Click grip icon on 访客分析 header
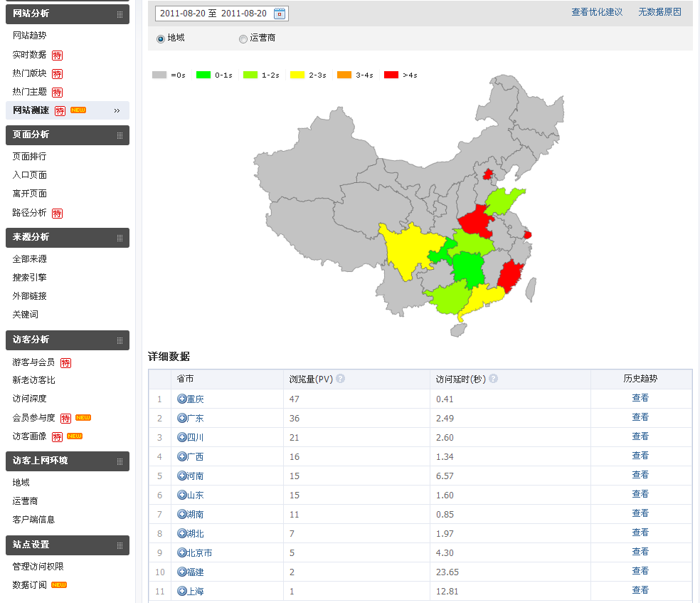Viewport: 700px width, 603px height. 120,340
